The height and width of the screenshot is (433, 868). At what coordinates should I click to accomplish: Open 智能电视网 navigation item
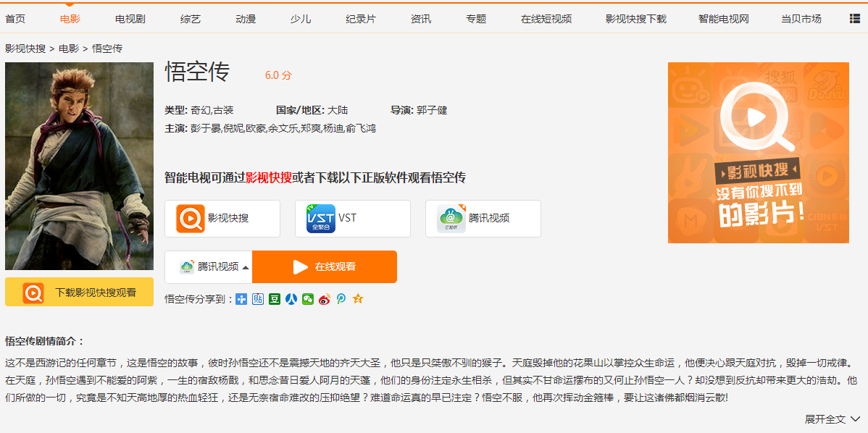724,20
